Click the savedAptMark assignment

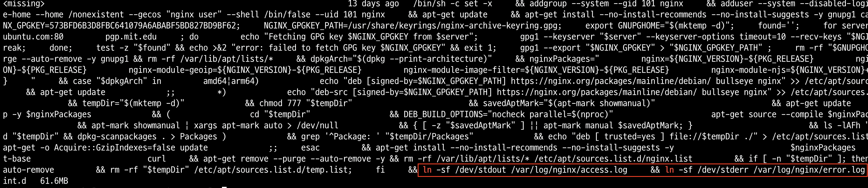pos(569,103)
